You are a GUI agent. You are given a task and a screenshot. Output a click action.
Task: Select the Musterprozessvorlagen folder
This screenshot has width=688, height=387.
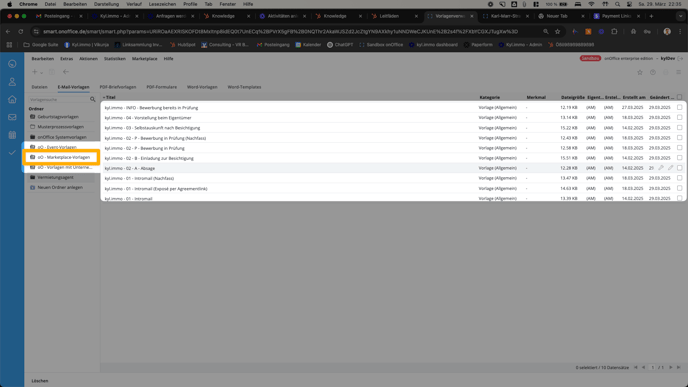click(61, 127)
